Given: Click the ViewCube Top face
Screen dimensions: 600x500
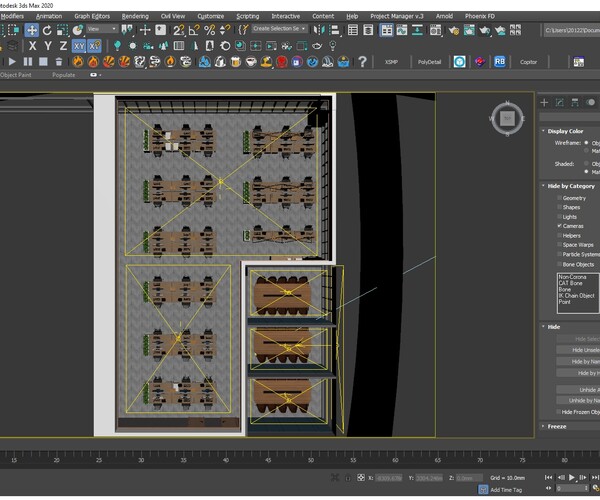Looking at the screenshot, I should point(507,119).
